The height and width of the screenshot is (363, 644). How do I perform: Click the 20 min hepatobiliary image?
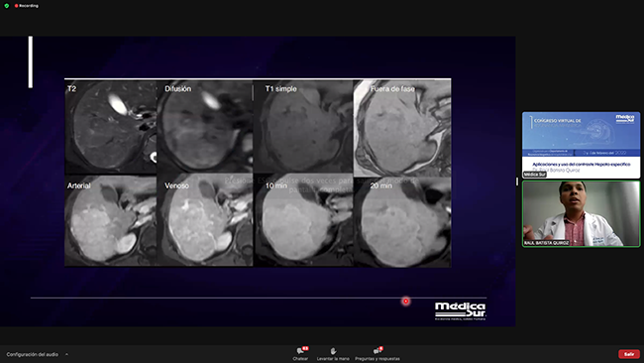(x=402, y=222)
